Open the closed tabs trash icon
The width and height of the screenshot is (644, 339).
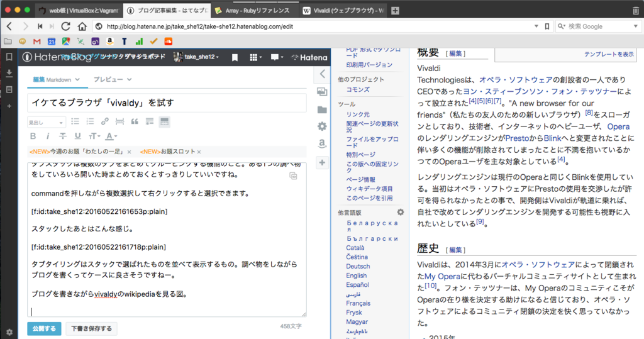[636, 11]
